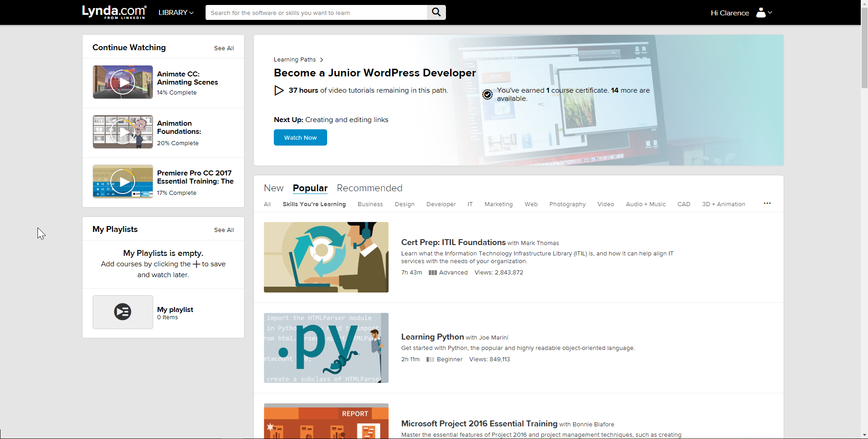Select the 3D + Animation category filter
Screen dimensions: 868x439
tap(723, 204)
